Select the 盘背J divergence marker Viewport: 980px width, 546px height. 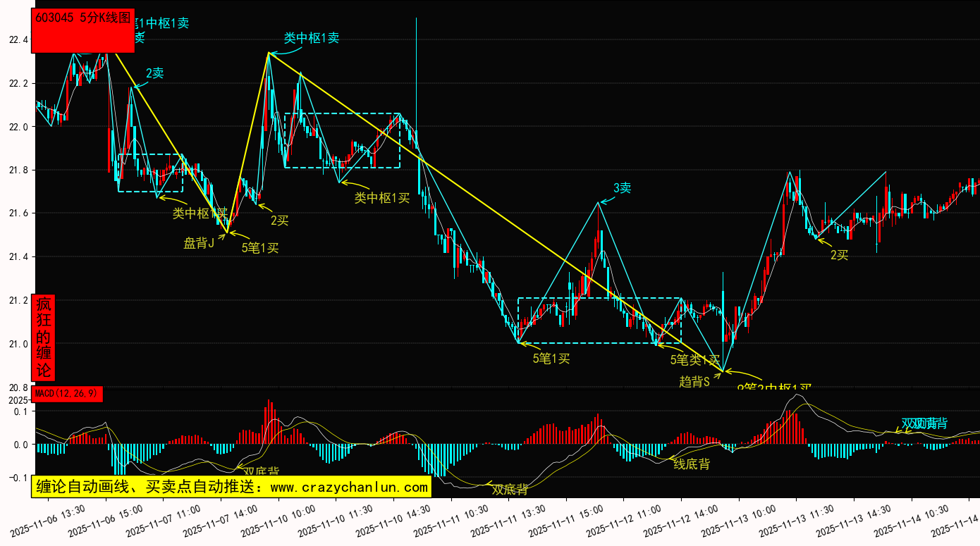click(x=199, y=243)
